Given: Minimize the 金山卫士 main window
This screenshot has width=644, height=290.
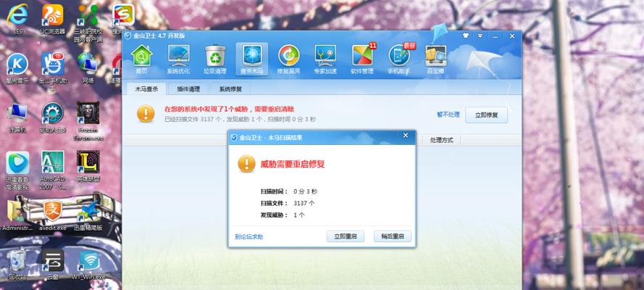Looking at the screenshot, I should 496,36.
